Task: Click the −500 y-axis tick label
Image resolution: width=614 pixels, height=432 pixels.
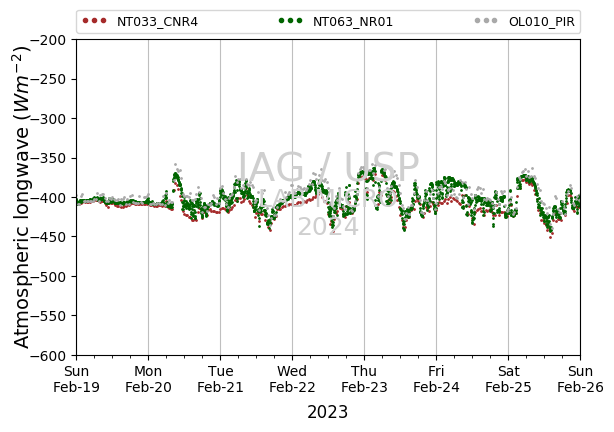Action: tap(50, 277)
